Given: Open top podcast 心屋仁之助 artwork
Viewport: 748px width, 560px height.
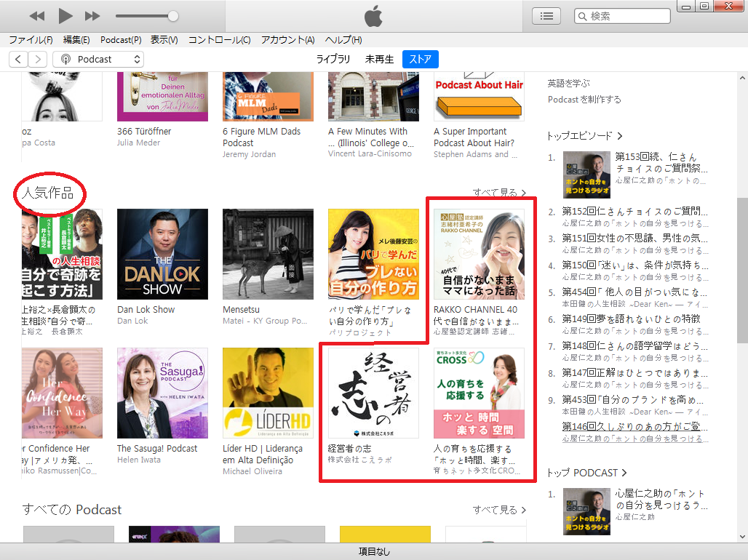Looking at the screenshot, I should (x=586, y=511).
